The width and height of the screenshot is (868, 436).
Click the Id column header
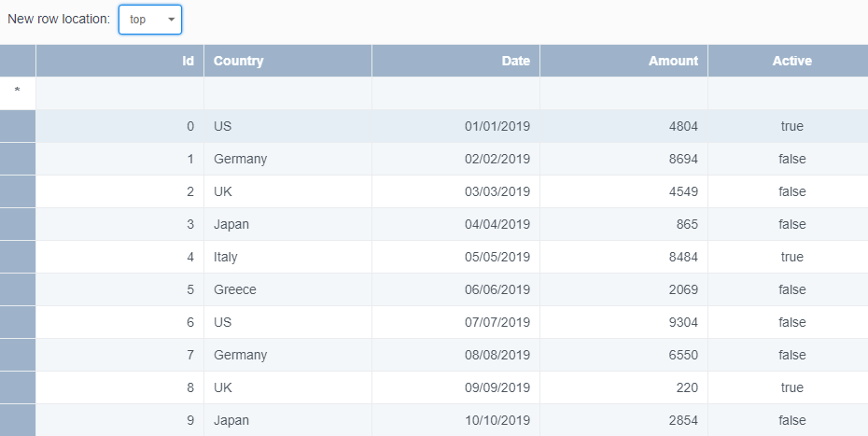120,61
